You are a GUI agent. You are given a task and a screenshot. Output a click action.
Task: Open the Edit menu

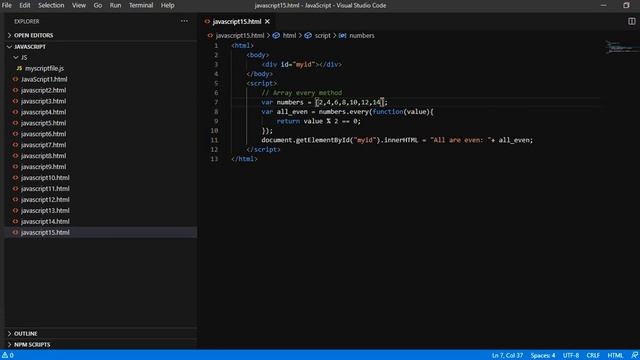[x=24, y=5]
